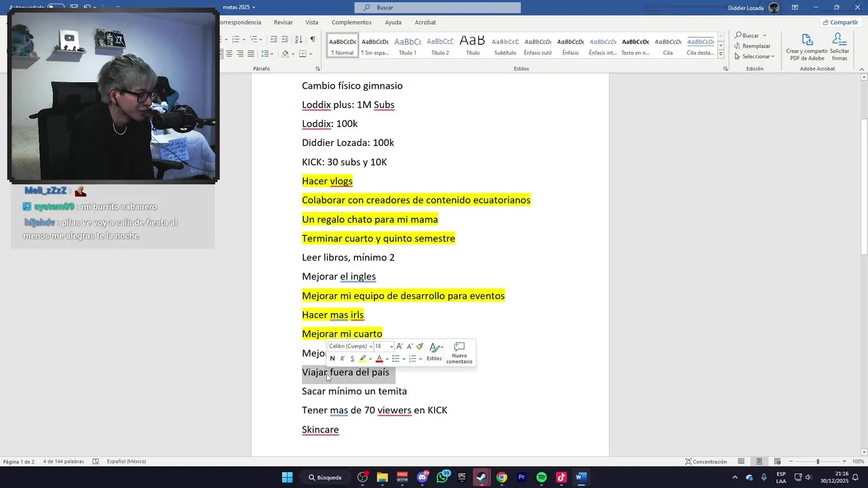
Task: Apply the Título 1 style
Action: click(408, 45)
